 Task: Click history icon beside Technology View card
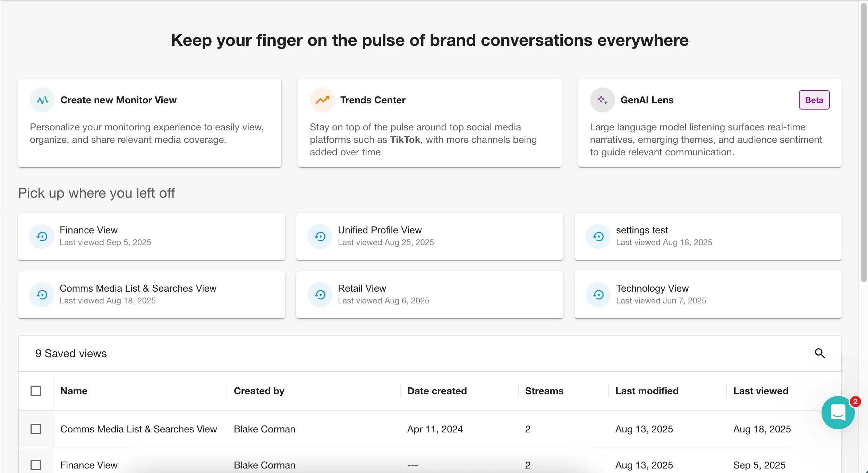point(598,295)
